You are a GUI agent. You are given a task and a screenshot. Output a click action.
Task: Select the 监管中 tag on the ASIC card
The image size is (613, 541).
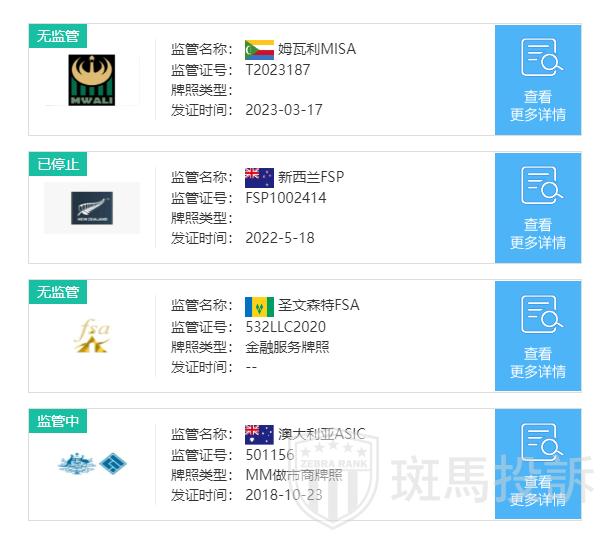[58, 421]
